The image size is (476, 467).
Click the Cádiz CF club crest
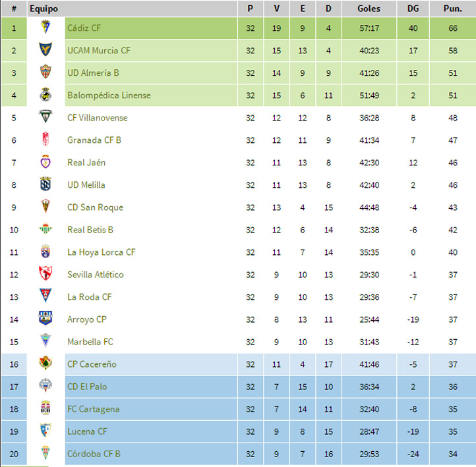(45, 27)
